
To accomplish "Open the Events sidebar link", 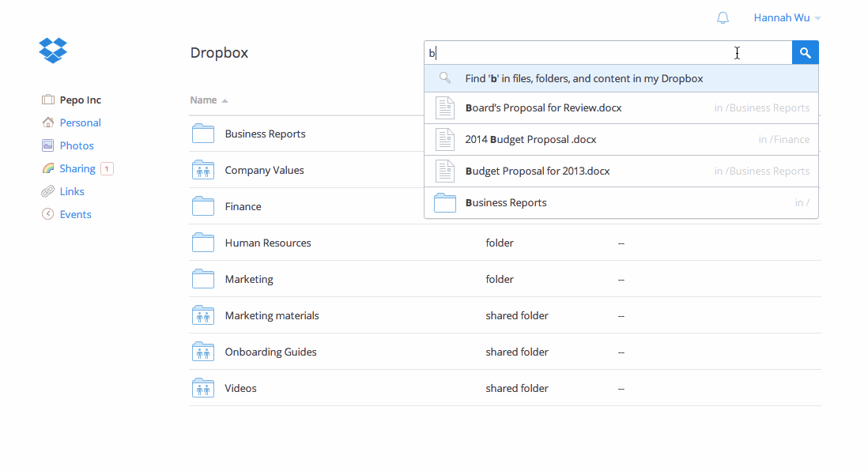I will (x=75, y=215).
